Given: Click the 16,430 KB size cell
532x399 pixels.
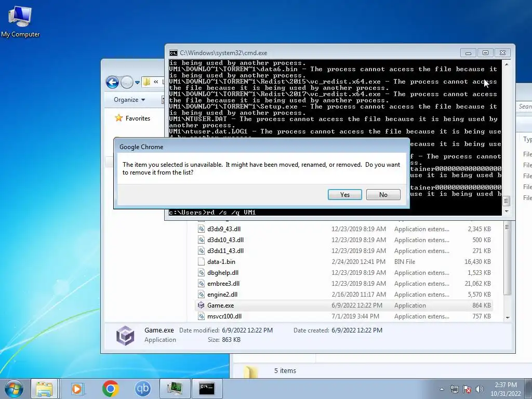Looking at the screenshot, I should pyautogui.click(x=477, y=262).
